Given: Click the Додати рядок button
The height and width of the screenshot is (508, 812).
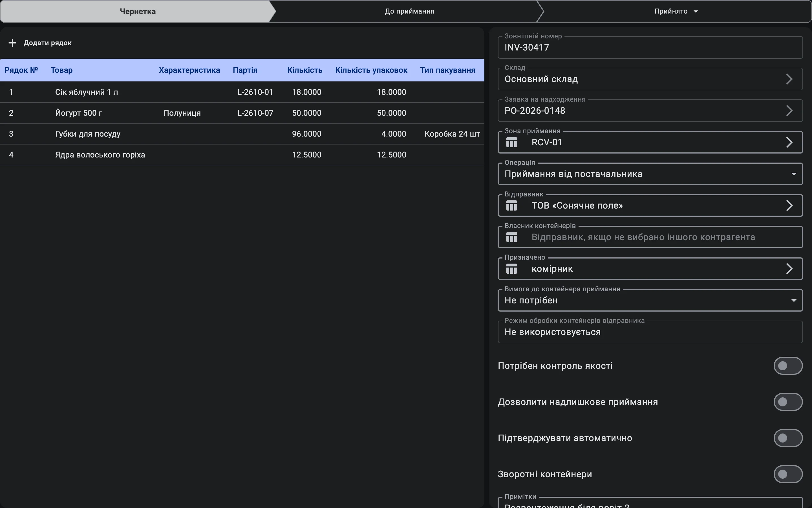Looking at the screenshot, I should [x=40, y=43].
